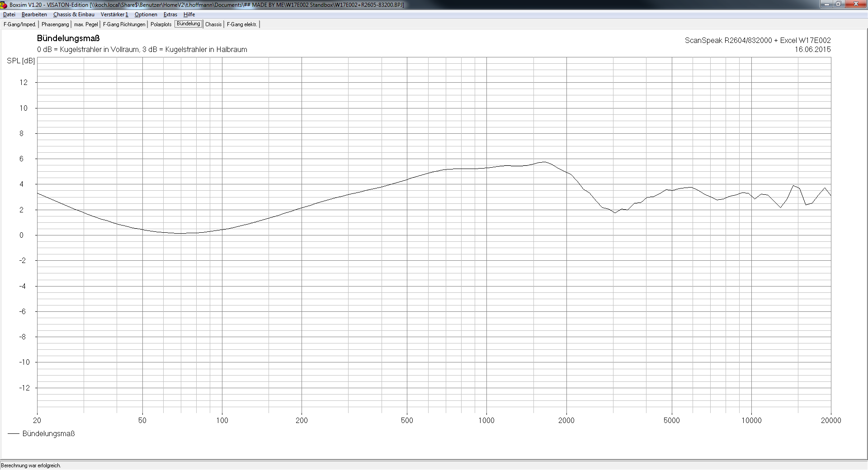868x470 pixels.
Task: Open the Chassis & Einbau menu
Action: (x=74, y=14)
